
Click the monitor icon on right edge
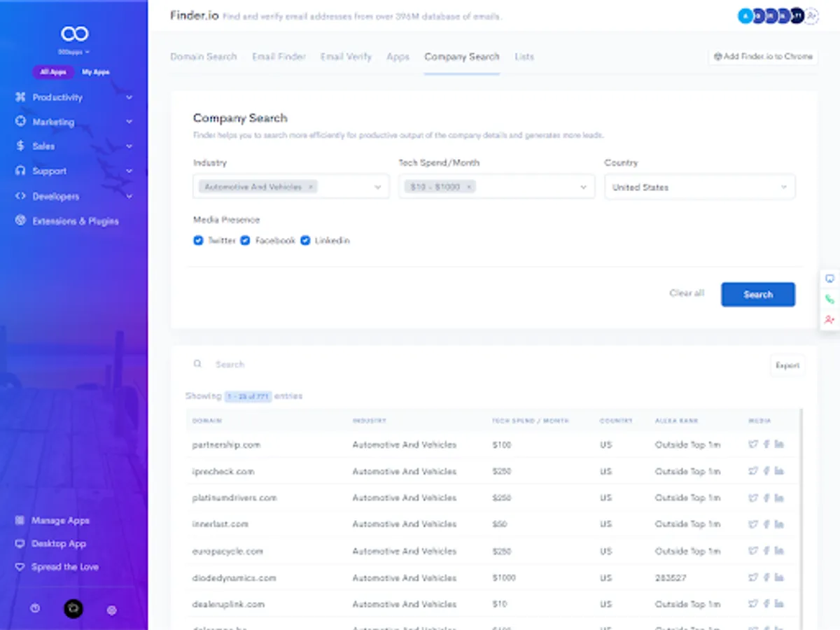[x=829, y=279]
